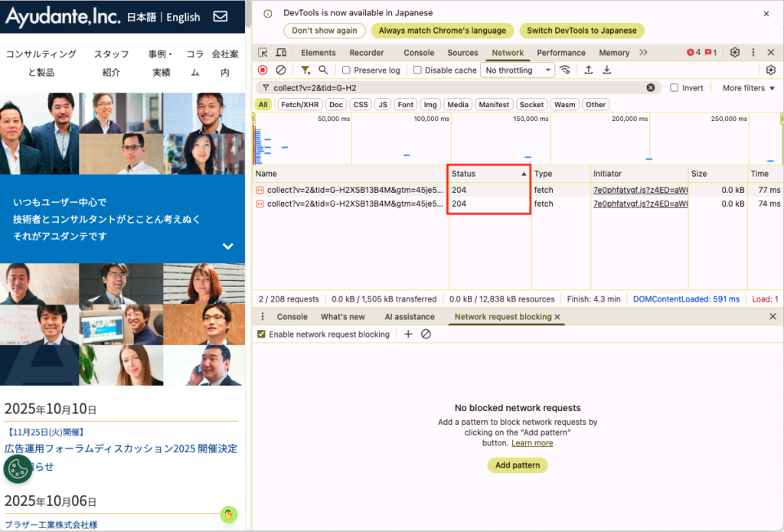Screen dimensions: 784x532
Task: Expand the More filters menu
Action: pyautogui.click(x=748, y=88)
